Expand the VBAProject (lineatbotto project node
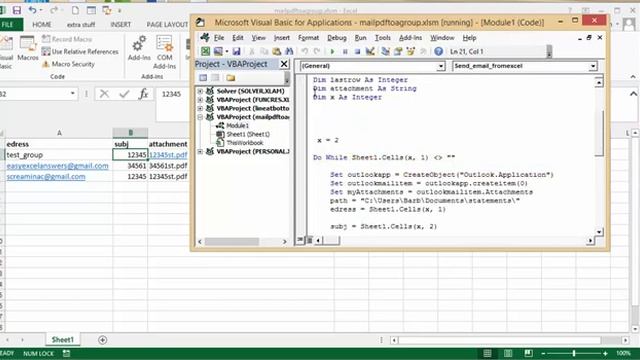 (x=200, y=108)
